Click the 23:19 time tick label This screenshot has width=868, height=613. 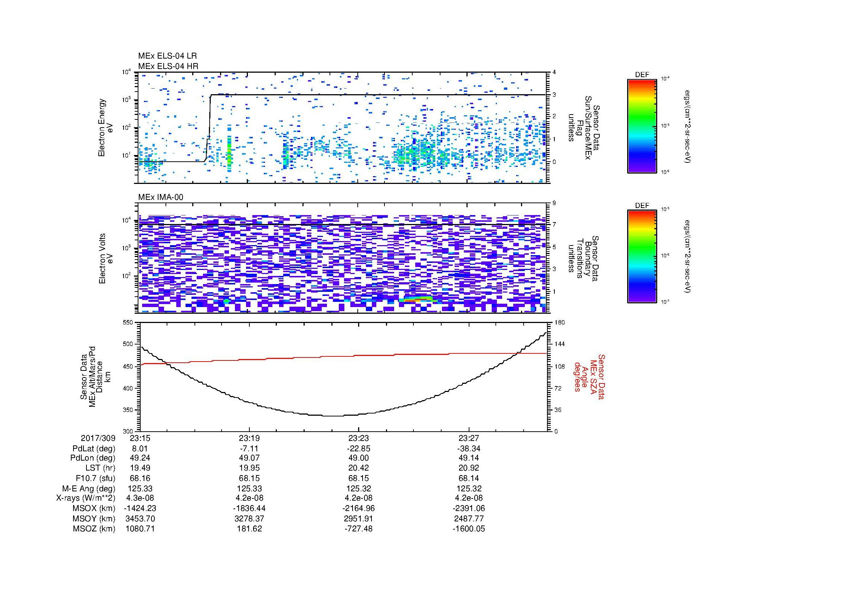[249, 438]
